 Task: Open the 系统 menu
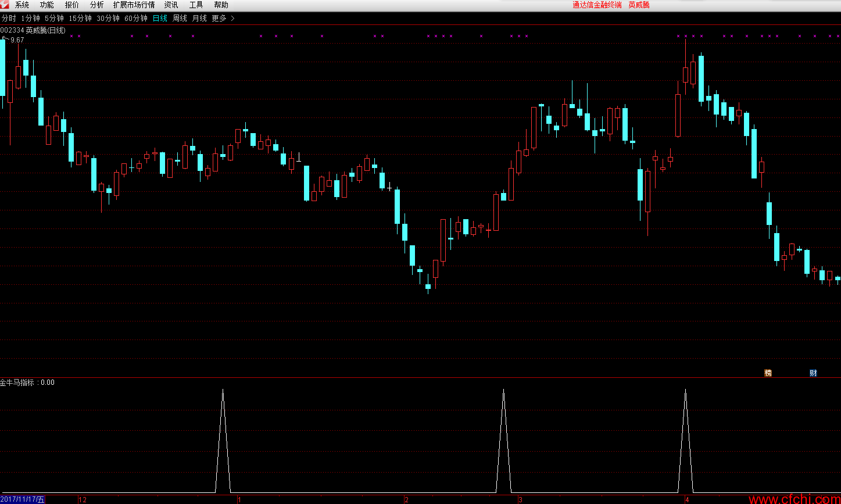22,5
